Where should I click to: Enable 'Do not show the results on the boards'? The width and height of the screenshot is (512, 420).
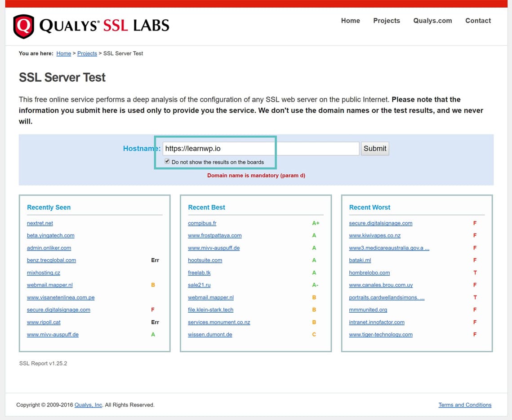[x=167, y=161]
